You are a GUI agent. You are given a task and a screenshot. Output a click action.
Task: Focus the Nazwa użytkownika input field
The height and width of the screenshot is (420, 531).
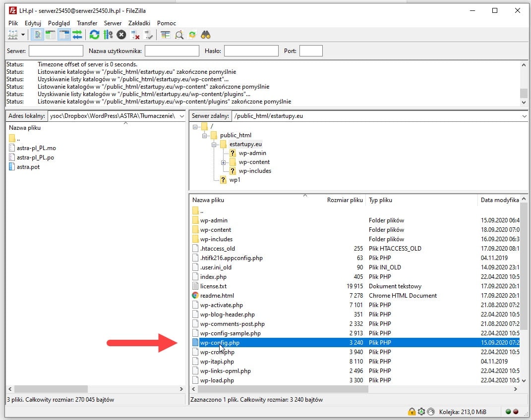[x=172, y=51]
